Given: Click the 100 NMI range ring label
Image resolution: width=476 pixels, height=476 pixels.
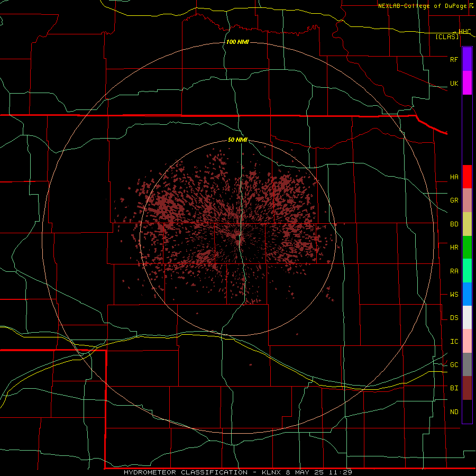Looking at the screenshot, I should 237,42.
